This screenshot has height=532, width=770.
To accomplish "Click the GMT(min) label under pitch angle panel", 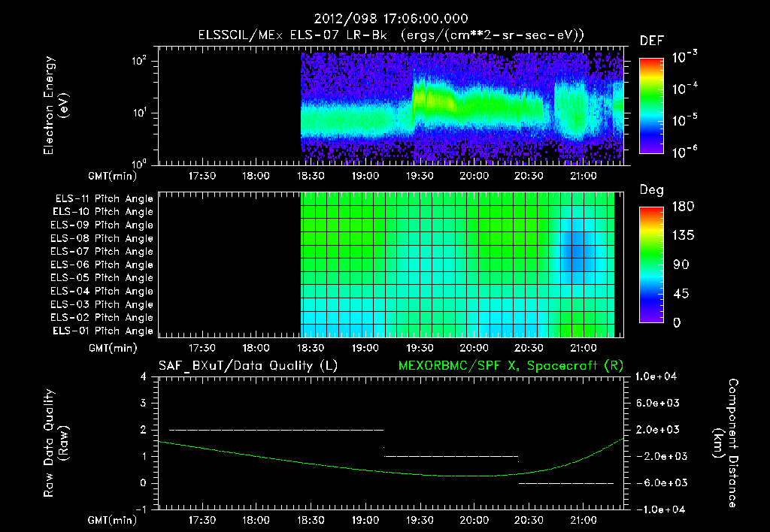I will (113, 349).
